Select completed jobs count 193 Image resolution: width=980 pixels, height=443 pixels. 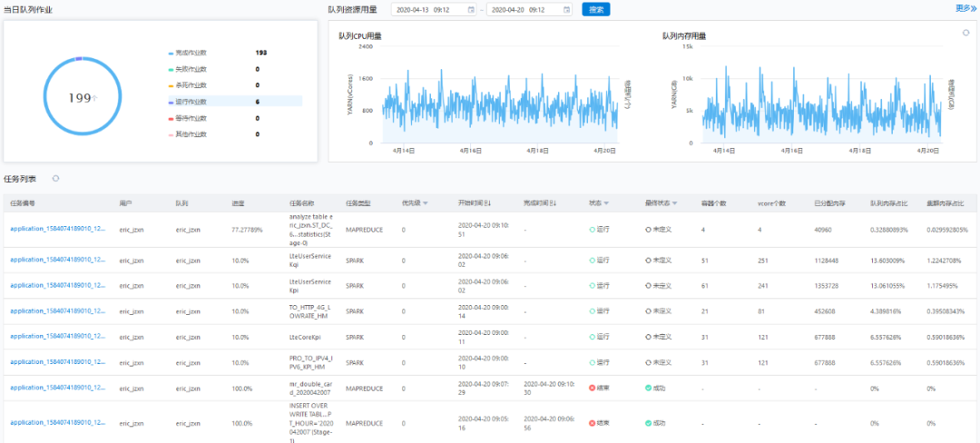261,53
